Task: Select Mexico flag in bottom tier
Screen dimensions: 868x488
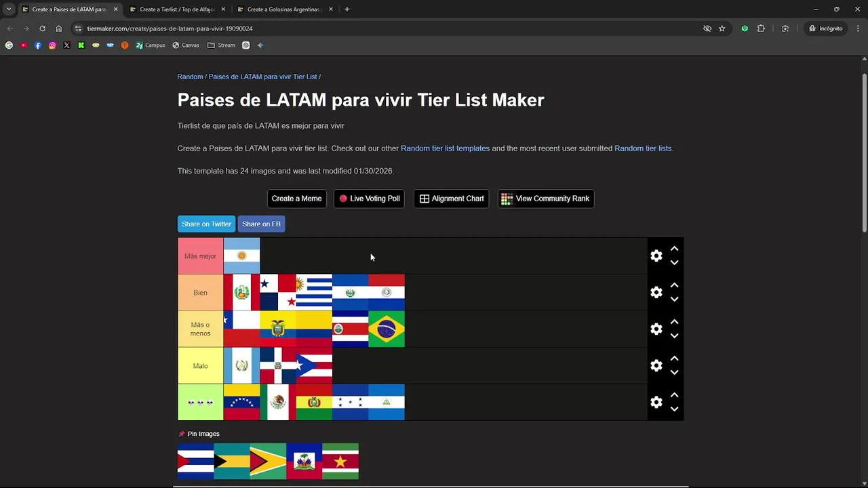Action: tap(278, 403)
